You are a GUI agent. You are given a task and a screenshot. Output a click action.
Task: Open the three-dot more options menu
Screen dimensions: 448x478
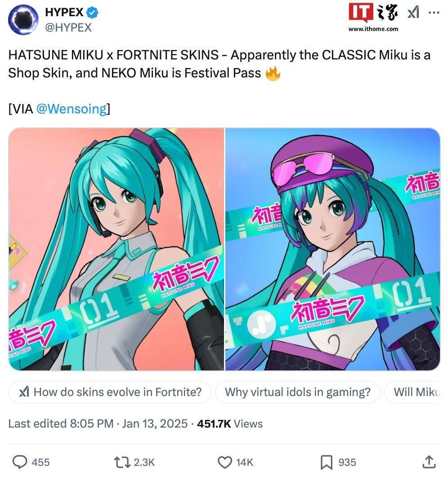point(434,13)
